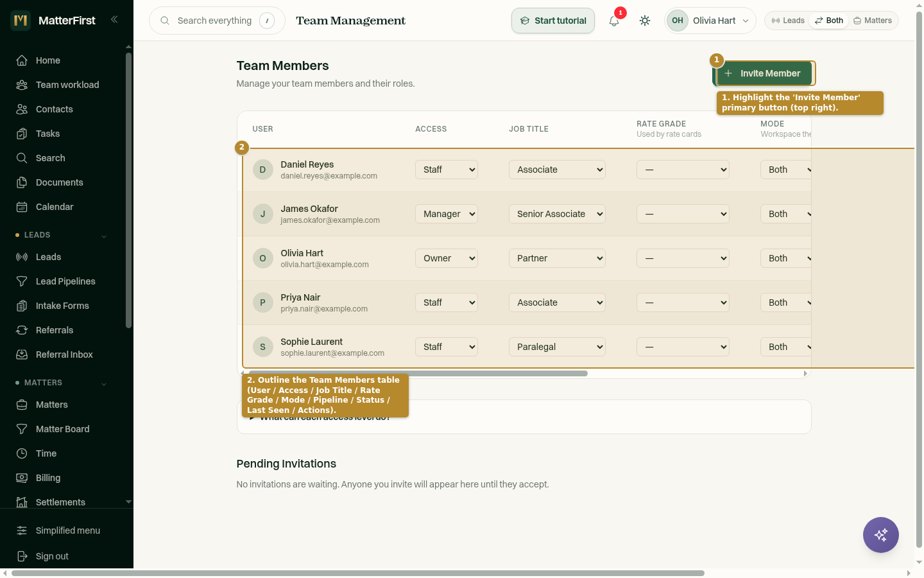Open notifications bell icon

click(x=614, y=21)
